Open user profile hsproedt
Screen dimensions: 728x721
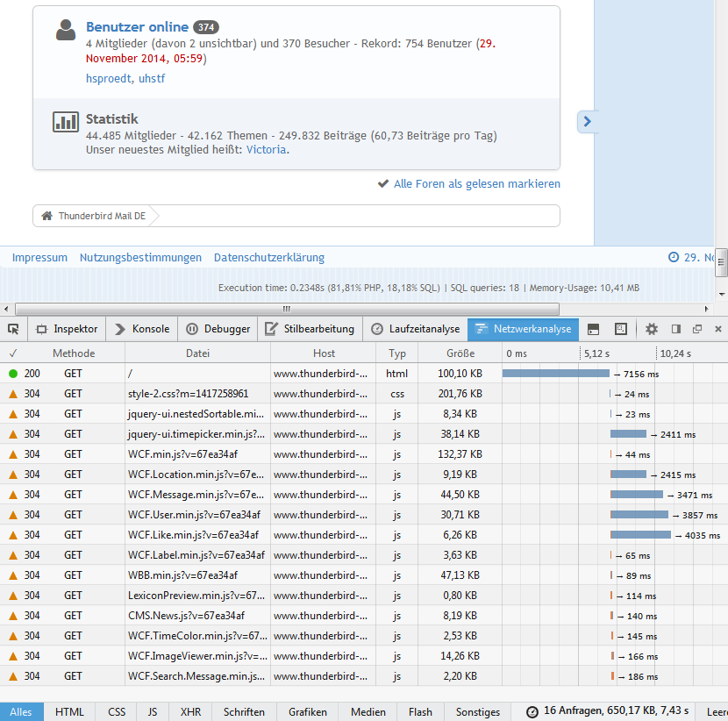[109, 78]
